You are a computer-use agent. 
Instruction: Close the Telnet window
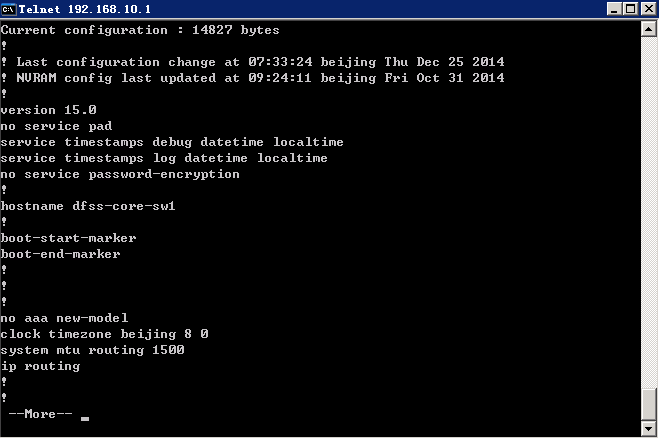648,9
